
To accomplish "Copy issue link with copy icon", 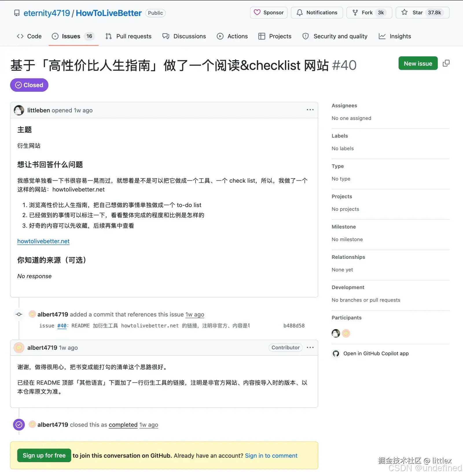I will (x=446, y=63).
